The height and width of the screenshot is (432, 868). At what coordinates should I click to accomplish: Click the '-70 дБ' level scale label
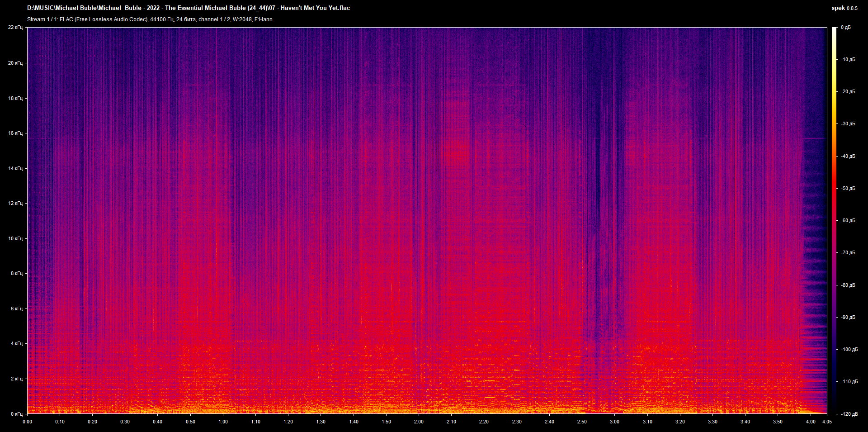[x=848, y=252]
